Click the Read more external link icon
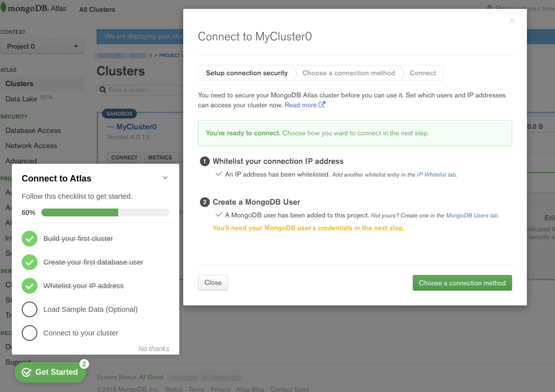555x392 pixels. pos(322,105)
